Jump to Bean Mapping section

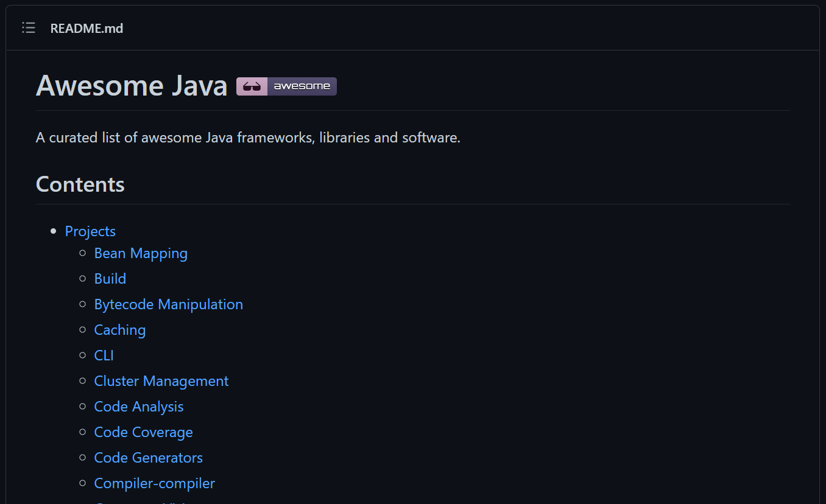(x=141, y=253)
